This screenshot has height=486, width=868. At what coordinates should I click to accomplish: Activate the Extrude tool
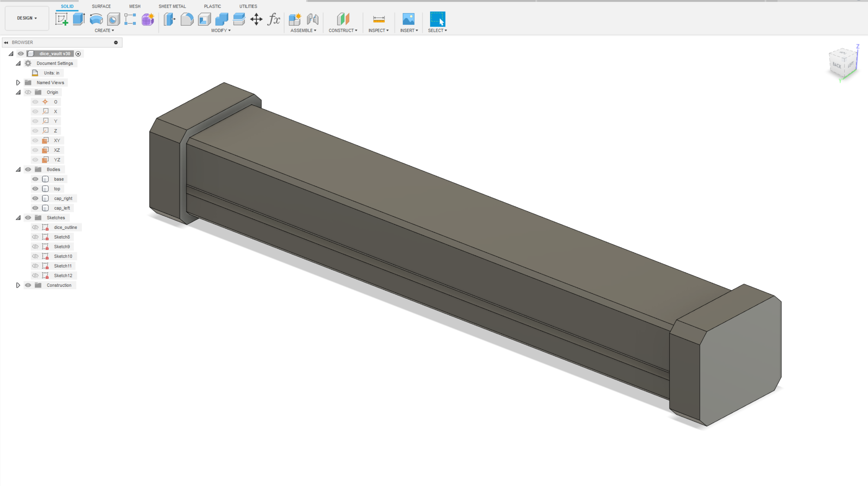pos(78,20)
